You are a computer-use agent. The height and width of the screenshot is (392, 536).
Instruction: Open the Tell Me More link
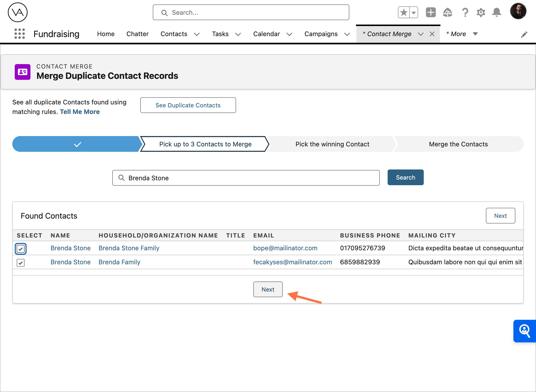(x=80, y=112)
